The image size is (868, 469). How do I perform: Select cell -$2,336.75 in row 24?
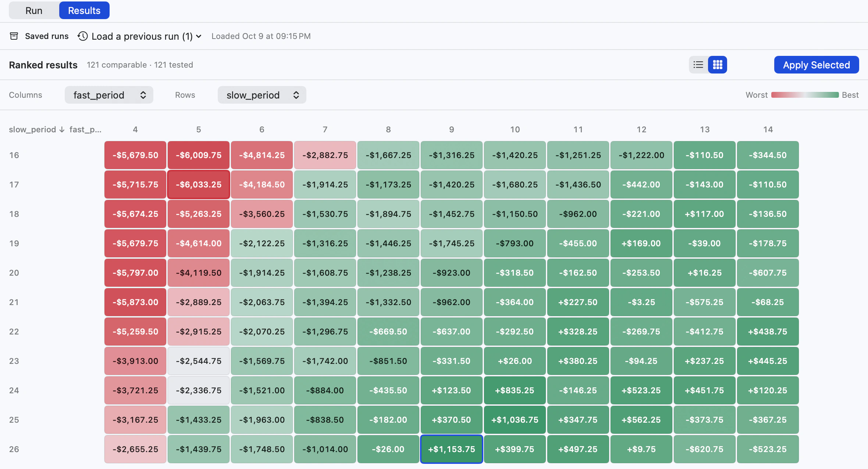199,390
